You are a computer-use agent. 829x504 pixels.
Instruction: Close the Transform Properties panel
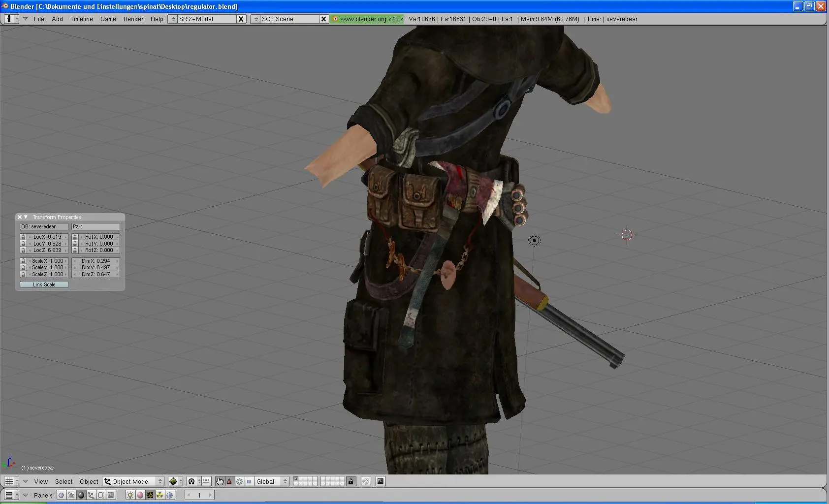(x=20, y=217)
